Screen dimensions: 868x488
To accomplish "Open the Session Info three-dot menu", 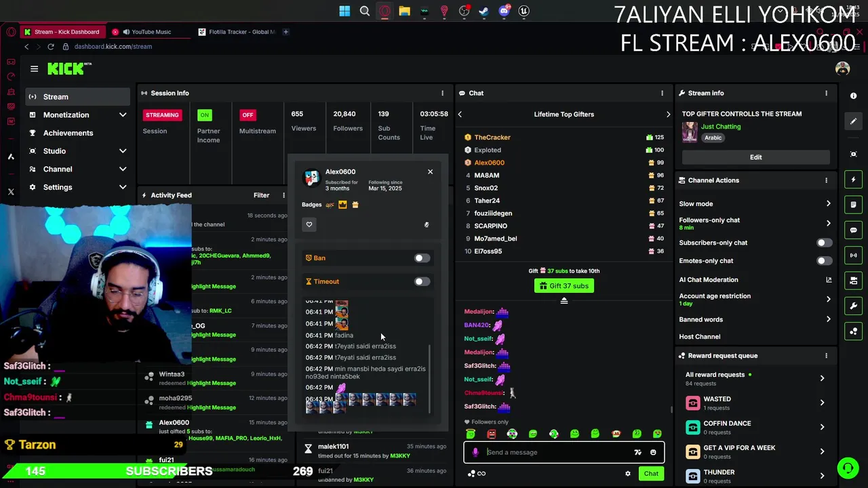I will click(x=443, y=93).
